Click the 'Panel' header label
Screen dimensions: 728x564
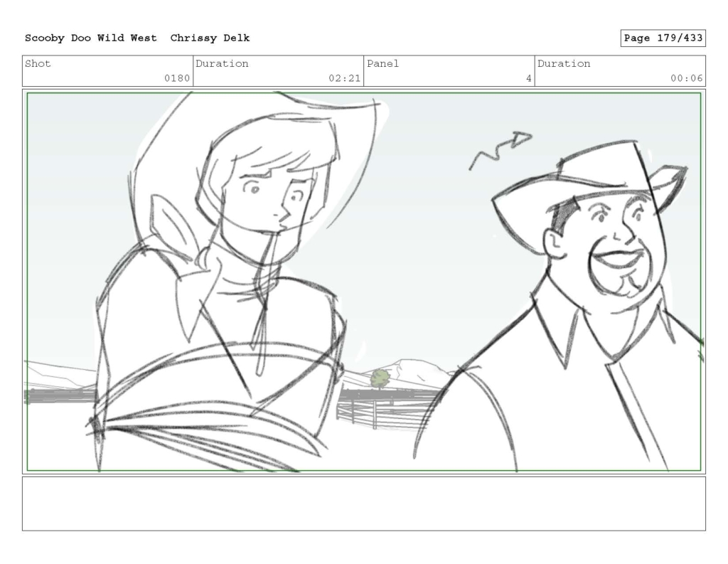(382, 63)
